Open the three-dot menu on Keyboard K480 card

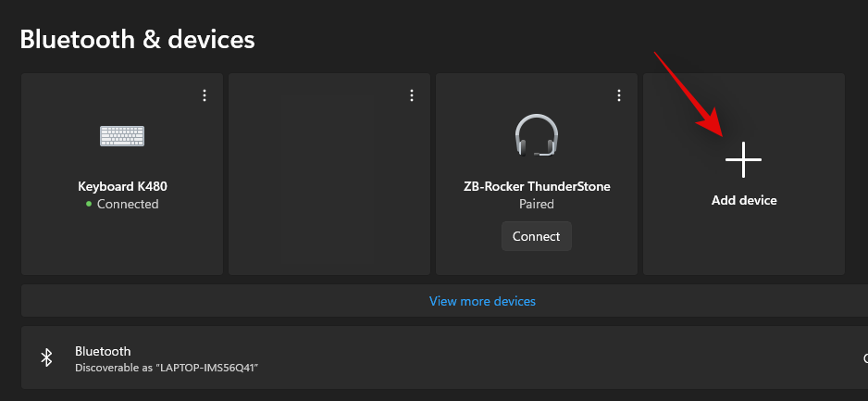coord(205,95)
